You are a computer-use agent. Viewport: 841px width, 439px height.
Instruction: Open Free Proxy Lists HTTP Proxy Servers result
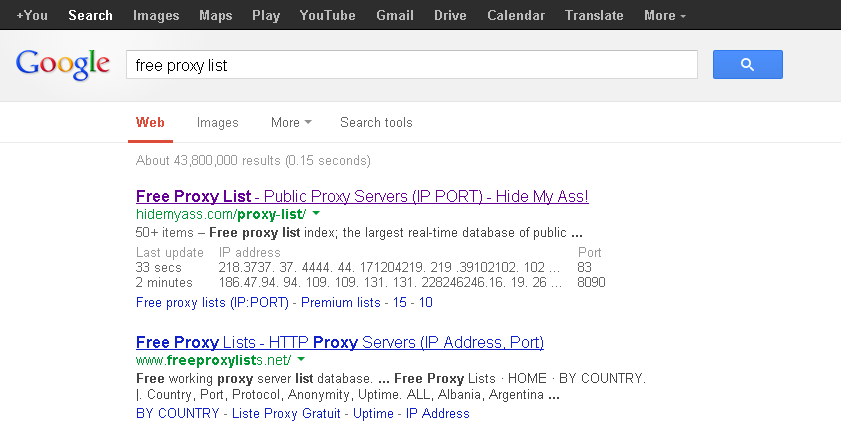point(340,342)
